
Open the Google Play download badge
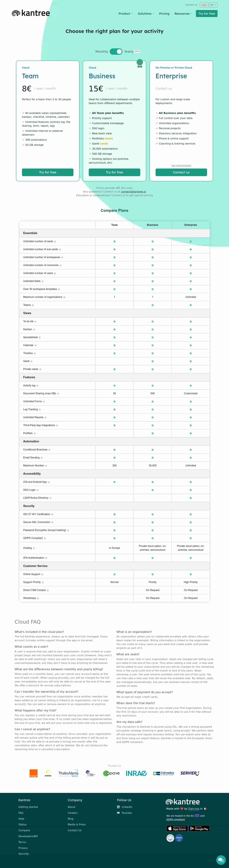coord(199,828)
